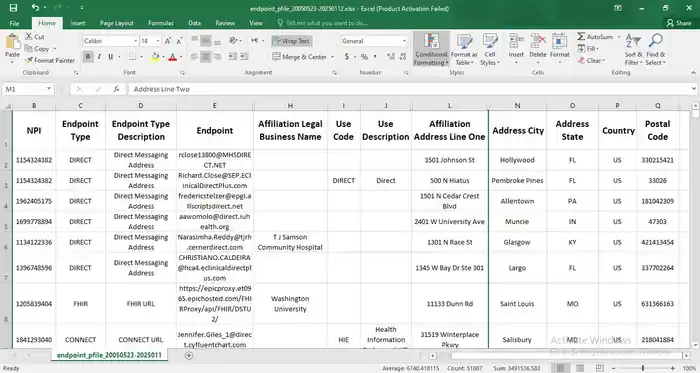700x373 pixels.
Task: Open the General number format dropdown
Action: click(x=404, y=41)
